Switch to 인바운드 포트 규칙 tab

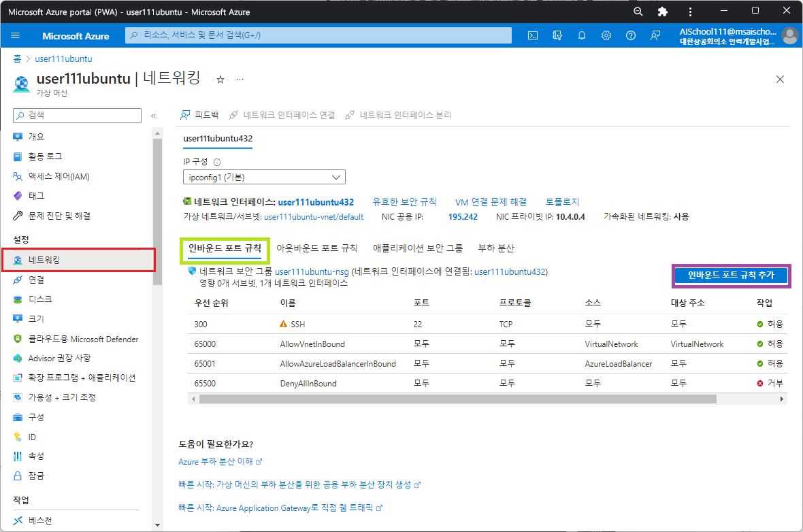coord(225,248)
